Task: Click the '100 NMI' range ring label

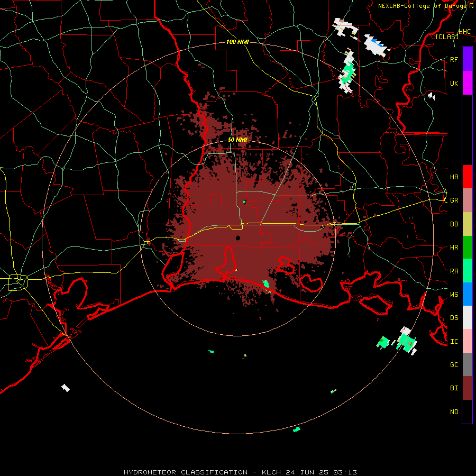Action: pyautogui.click(x=237, y=42)
